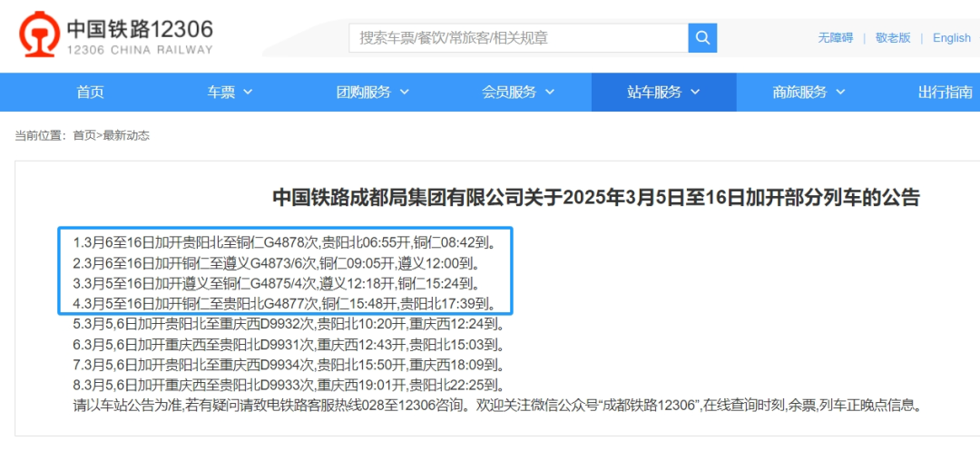This screenshot has width=980, height=451.
Task: Expand the 团购服务 dropdown chevron
Action: coord(404,93)
